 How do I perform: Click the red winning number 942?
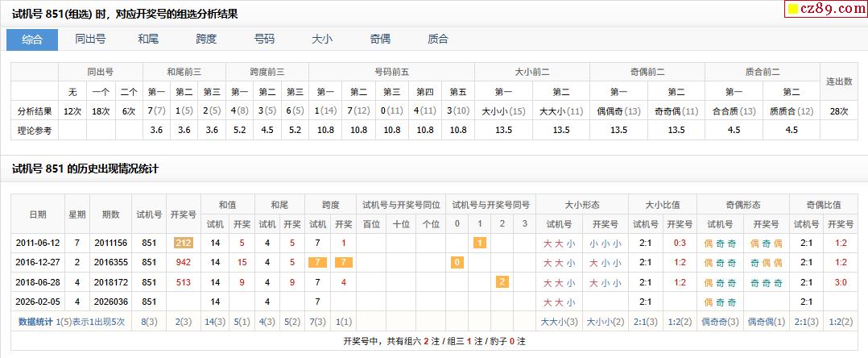coord(183,262)
